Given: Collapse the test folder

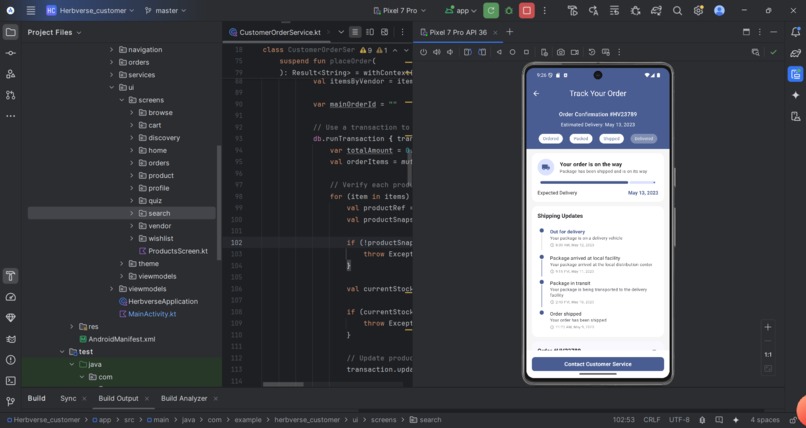Looking at the screenshot, I should click(62, 351).
